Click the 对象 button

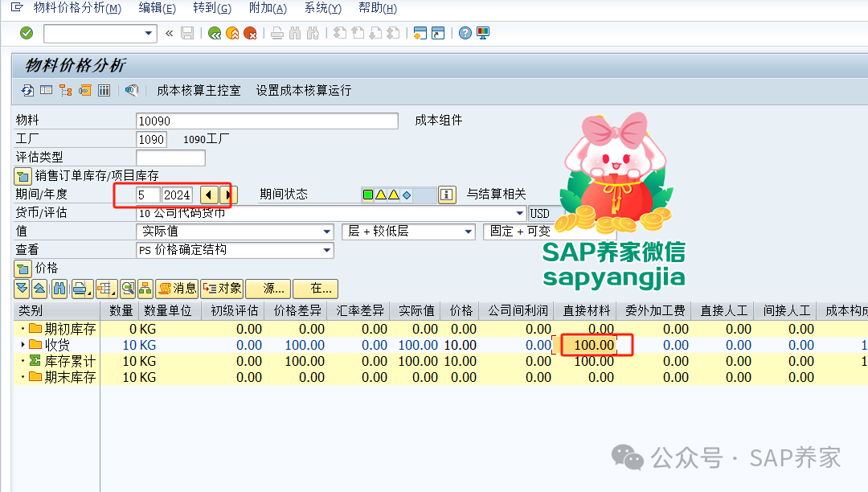click(x=222, y=289)
